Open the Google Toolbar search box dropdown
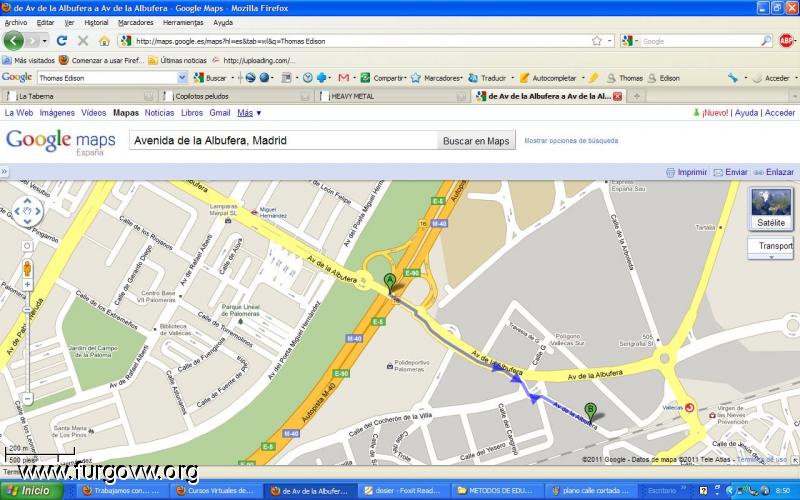Viewport: 800px width, 500px height. (x=182, y=78)
